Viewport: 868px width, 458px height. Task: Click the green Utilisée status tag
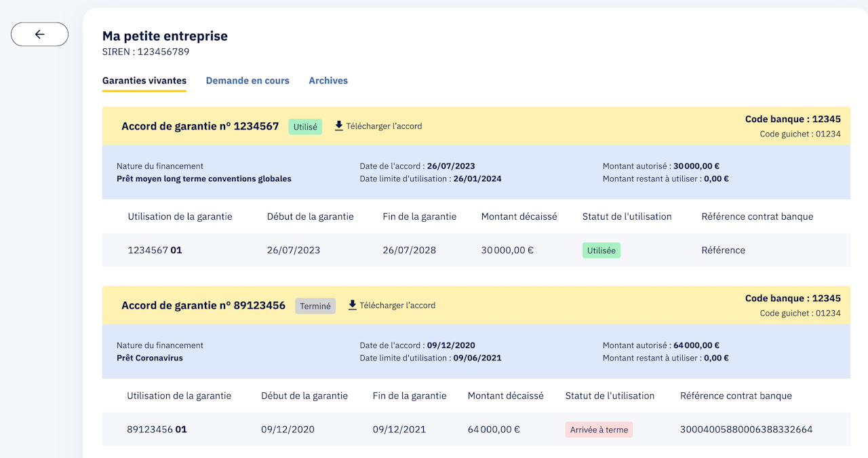pos(601,250)
